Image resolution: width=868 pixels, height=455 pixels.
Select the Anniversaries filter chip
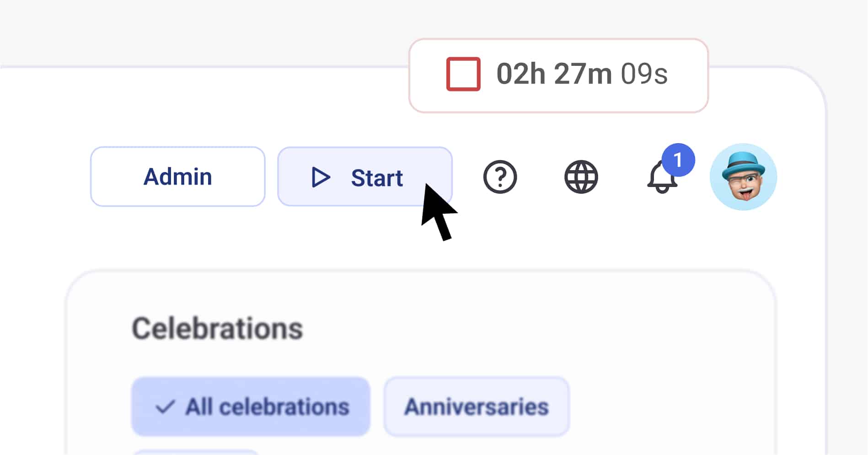coord(477,407)
